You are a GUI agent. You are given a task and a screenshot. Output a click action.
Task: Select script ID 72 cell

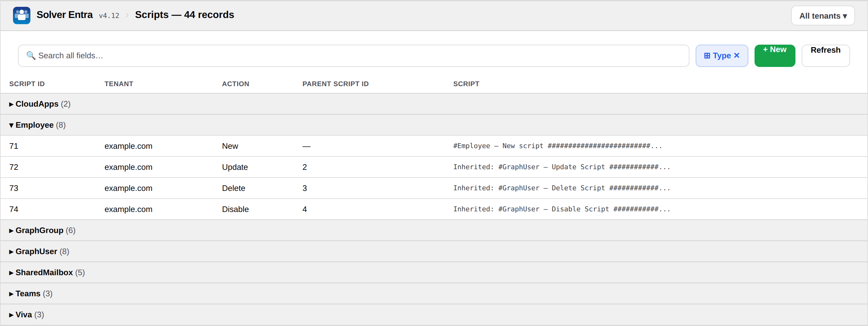[x=14, y=167]
